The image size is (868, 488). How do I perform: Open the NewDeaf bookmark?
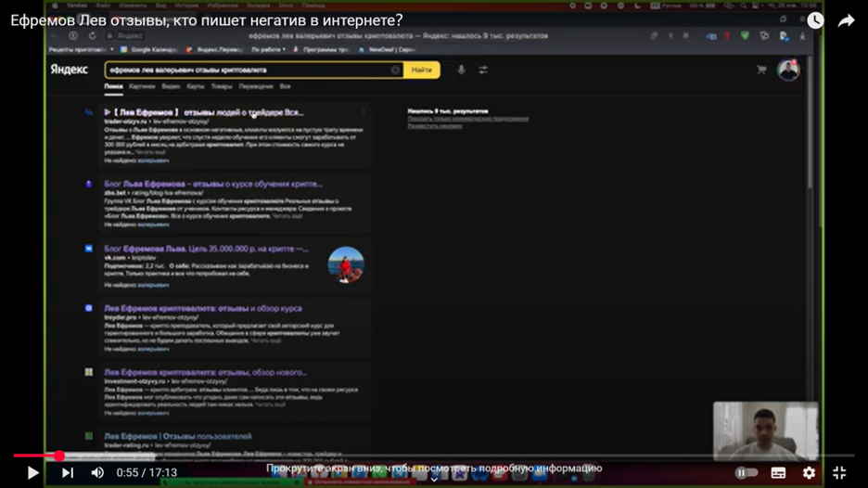[x=387, y=49]
